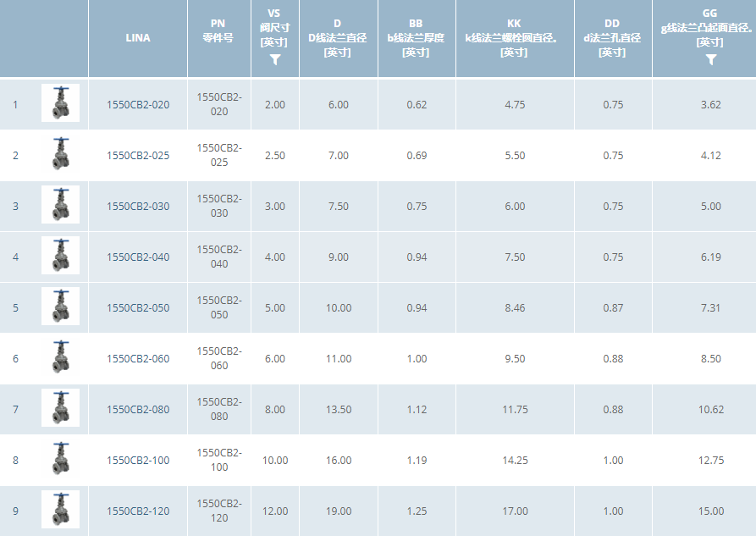Open valve thumbnail in row 5
Screen dimensions: 756x536
(x=60, y=306)
